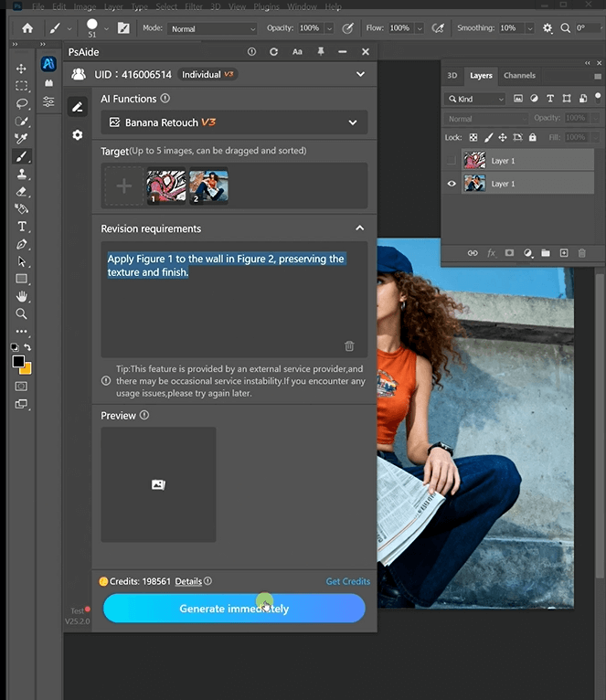This screenshot has height=700, width=606.
Task: Select the Eraser tool in toolbar
Action: 22,191
